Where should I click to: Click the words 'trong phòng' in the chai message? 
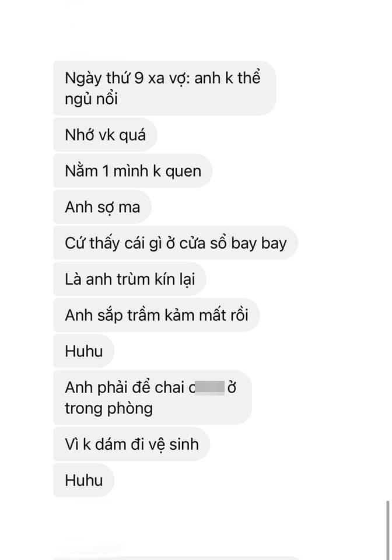[x=108, y=408]
